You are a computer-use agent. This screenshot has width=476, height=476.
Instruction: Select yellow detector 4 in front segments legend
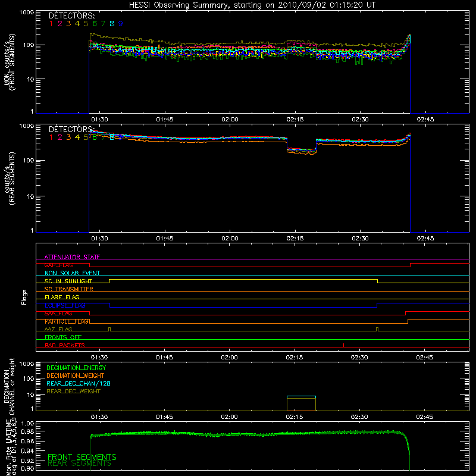click(x=77, y=24)
